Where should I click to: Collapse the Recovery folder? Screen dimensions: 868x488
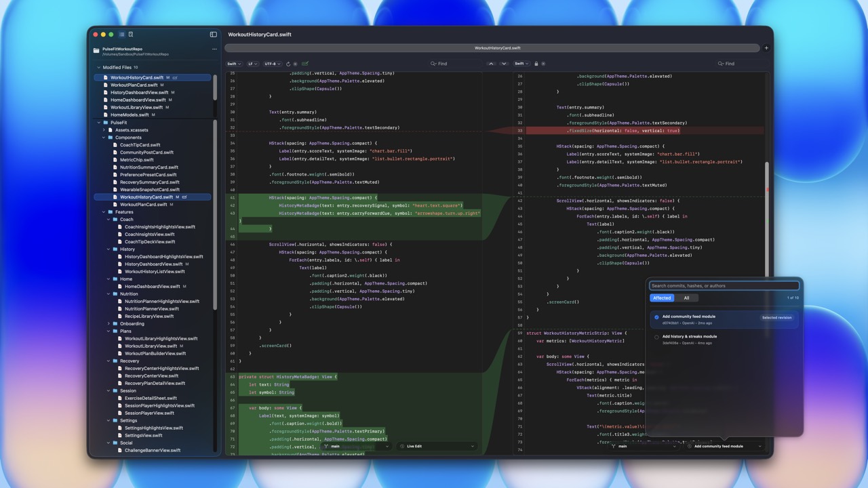(108, 361)
